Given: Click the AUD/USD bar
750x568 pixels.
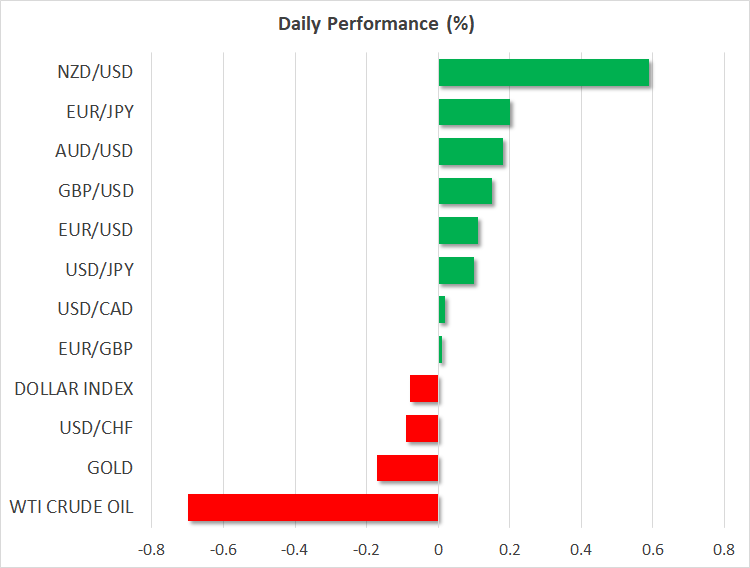Looking at the screenshot, I should tap(470, 152).
